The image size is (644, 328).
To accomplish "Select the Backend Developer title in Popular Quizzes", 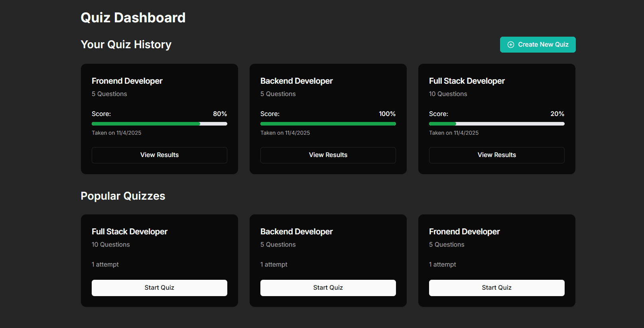I will coord(297,232).
